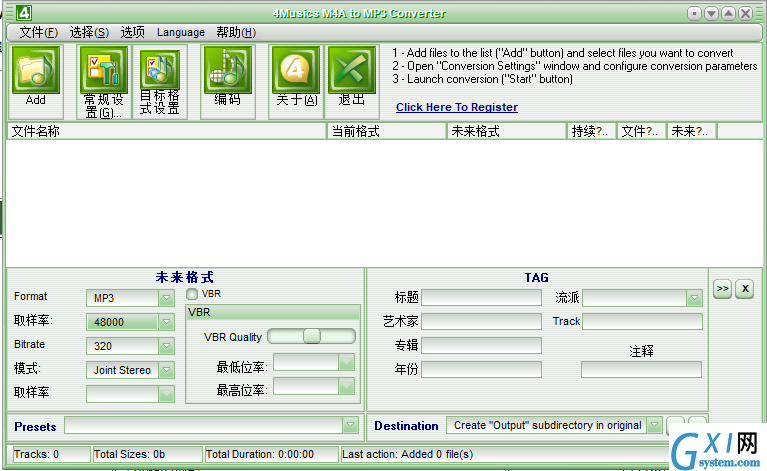Click the 持续?.. column header

click(x=592, y=131)
